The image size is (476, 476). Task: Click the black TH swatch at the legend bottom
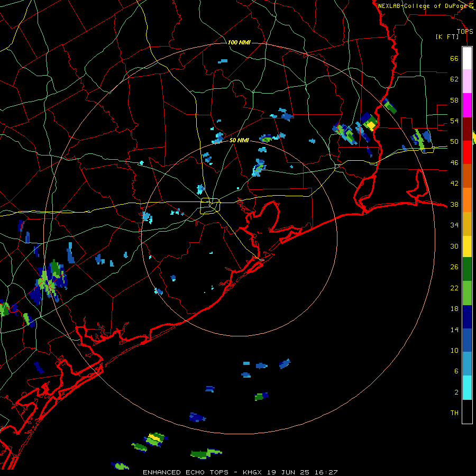pyautogui.click(x=467, y=411)
